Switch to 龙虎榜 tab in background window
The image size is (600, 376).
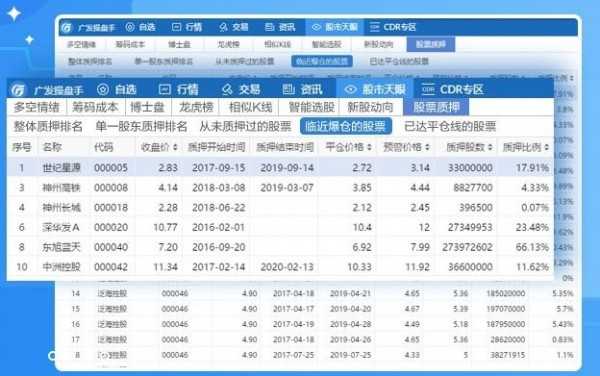point(228,44)
